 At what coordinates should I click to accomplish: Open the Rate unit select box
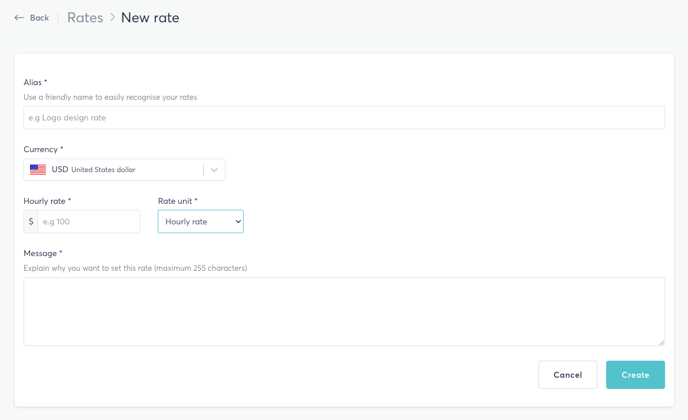click(x=201, y=222)
